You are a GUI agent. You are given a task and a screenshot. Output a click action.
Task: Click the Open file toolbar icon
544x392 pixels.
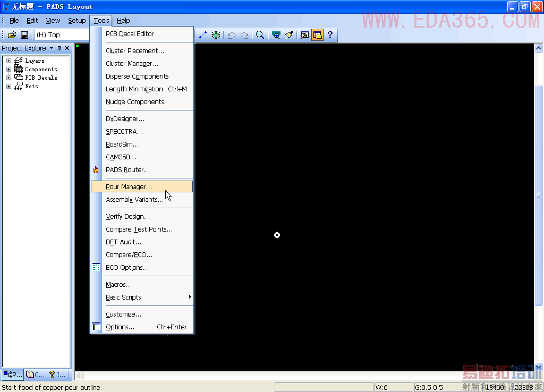(x=12, y=35)
